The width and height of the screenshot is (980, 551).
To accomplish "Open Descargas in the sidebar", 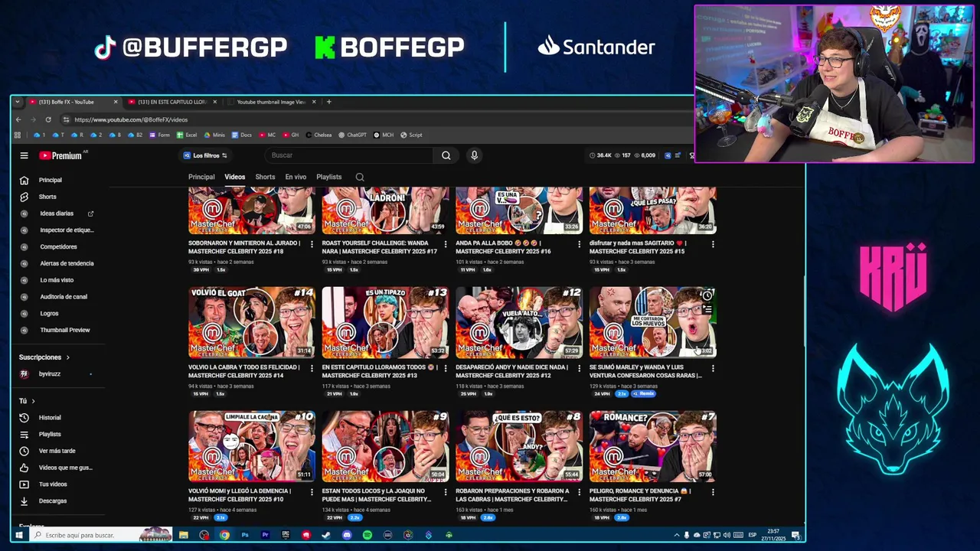I will pyautogui.click(x=52, y=500).
